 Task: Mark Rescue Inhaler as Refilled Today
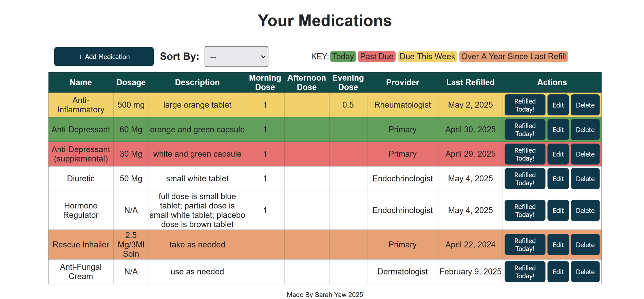point(525,245)
